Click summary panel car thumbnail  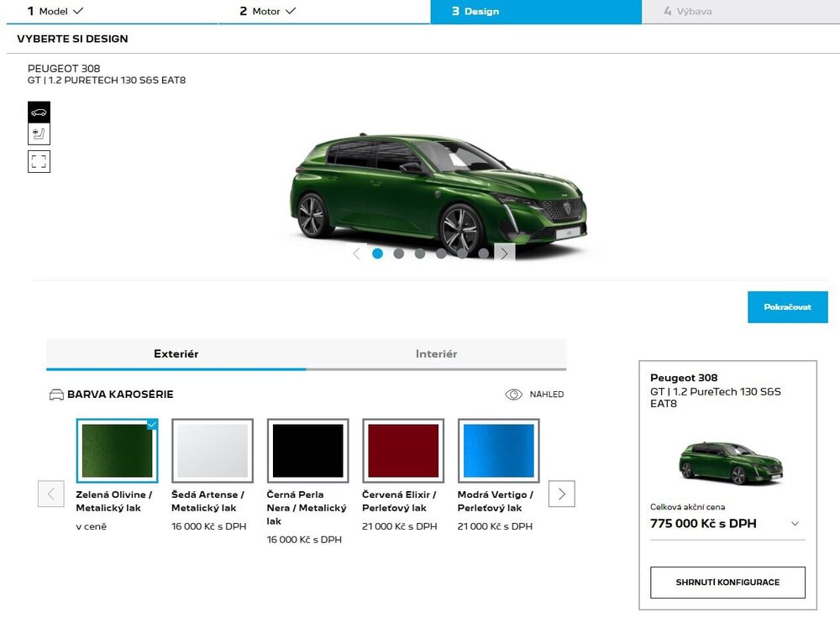(x=732, y=463)
